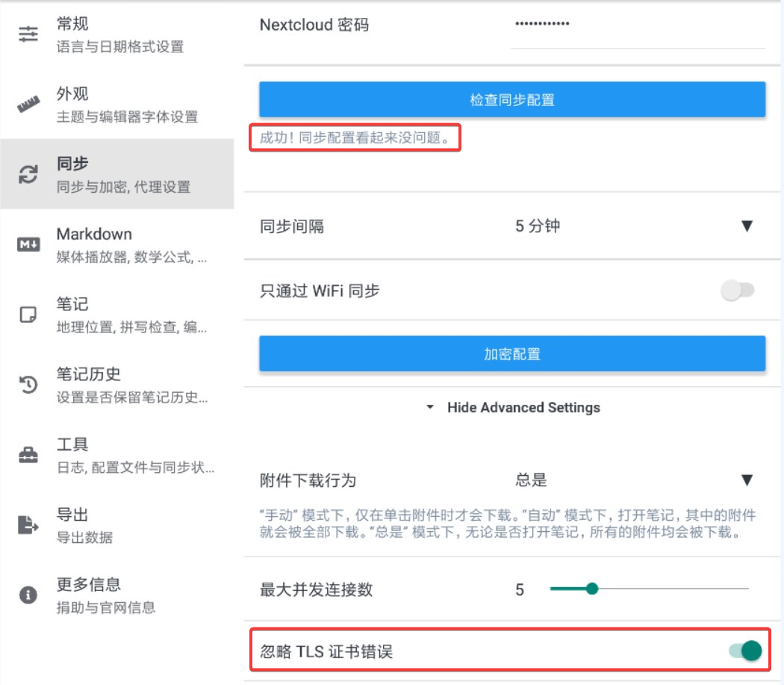Image resolution: width=784 pixels, height=685 pixels.
Task: Open the 工具 settings section
Action: (117, 454)
